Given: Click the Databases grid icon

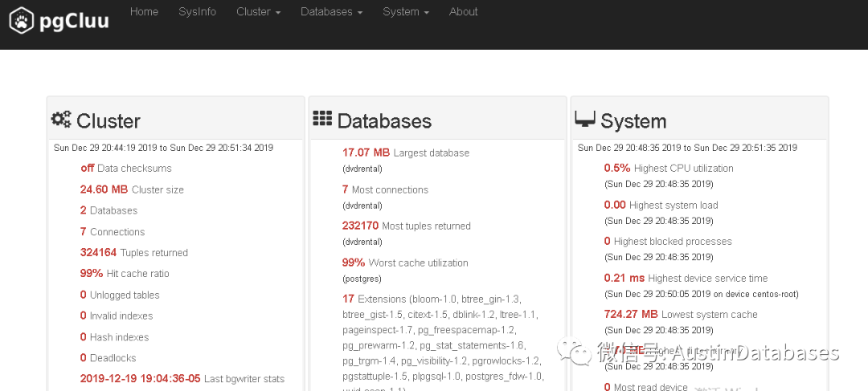Looking at the screenshot, I should point(322,119).
